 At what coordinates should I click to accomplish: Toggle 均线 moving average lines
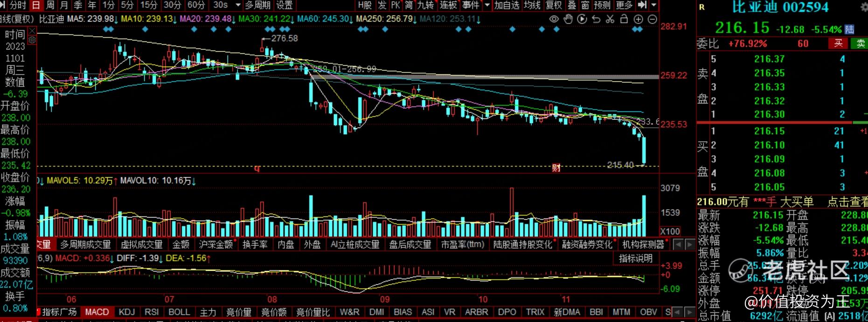click(x=532, y=5)
